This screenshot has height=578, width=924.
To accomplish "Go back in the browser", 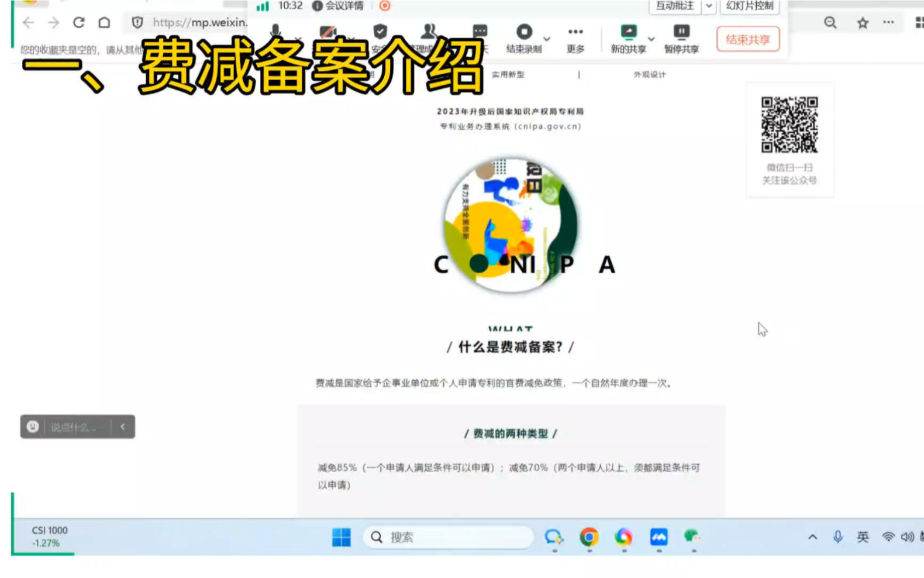I will coord(28,23).
